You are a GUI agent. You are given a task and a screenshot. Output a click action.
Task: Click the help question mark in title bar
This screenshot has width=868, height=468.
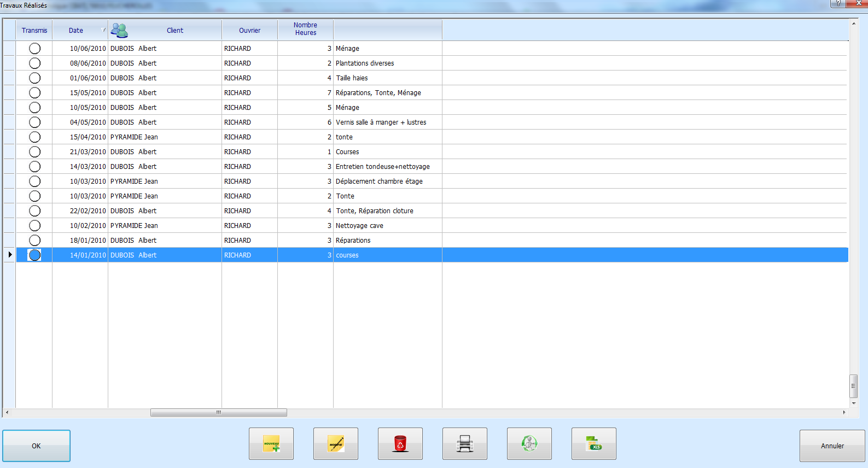(838, 3)
